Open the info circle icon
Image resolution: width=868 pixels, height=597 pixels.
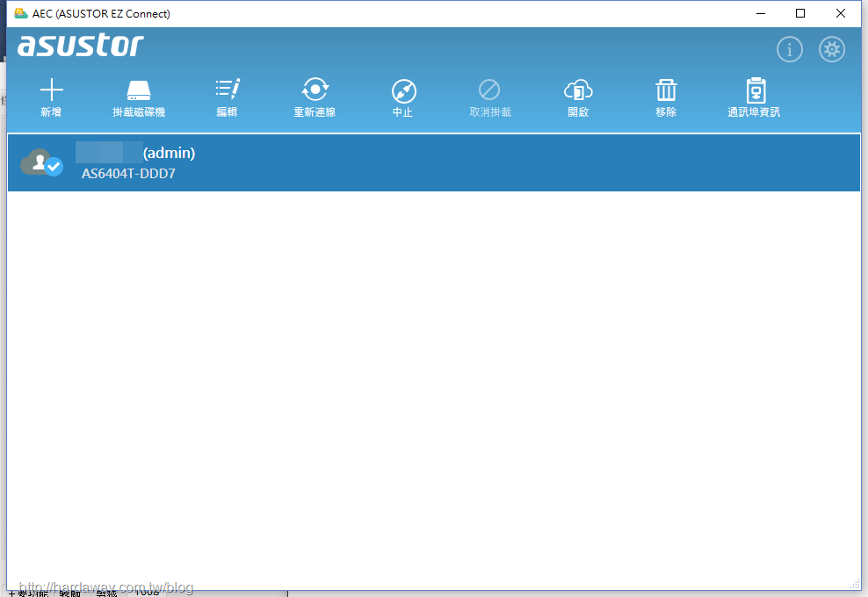[790, 49]
